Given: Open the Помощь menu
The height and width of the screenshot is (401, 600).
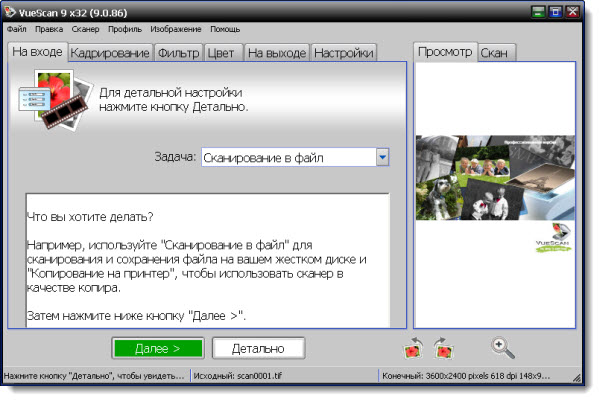Looking at the screenshot, I should (x=225, y=29).
